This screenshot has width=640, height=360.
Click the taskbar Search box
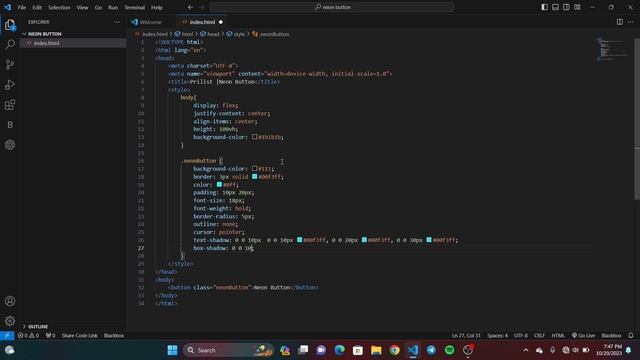tap(228, 350)
